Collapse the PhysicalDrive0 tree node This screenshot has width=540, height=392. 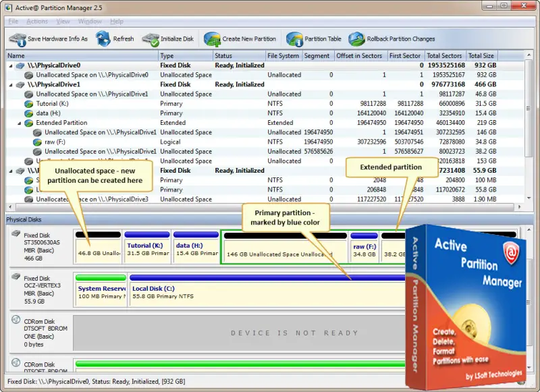click(11, 65)
